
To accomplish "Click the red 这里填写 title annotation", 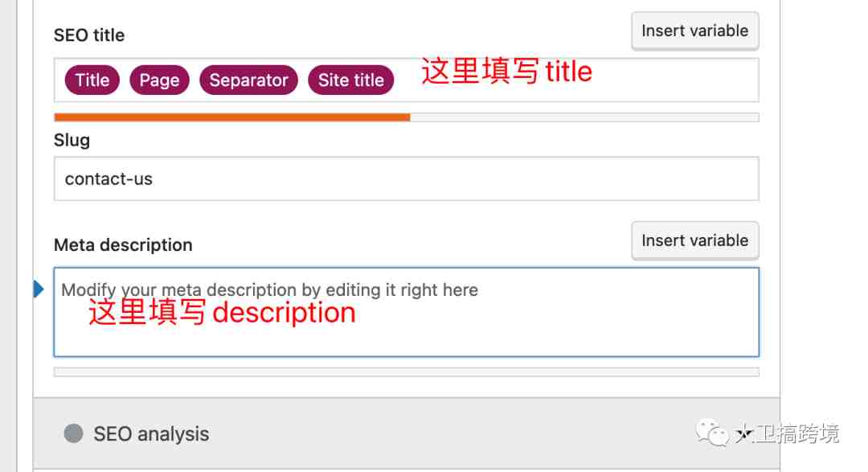I will [x=506, y=72].
